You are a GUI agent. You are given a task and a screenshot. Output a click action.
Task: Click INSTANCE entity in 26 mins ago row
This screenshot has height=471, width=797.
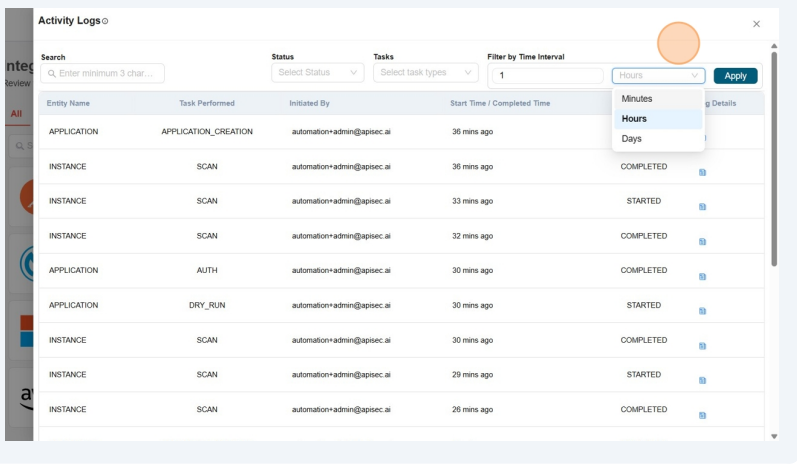68,410
